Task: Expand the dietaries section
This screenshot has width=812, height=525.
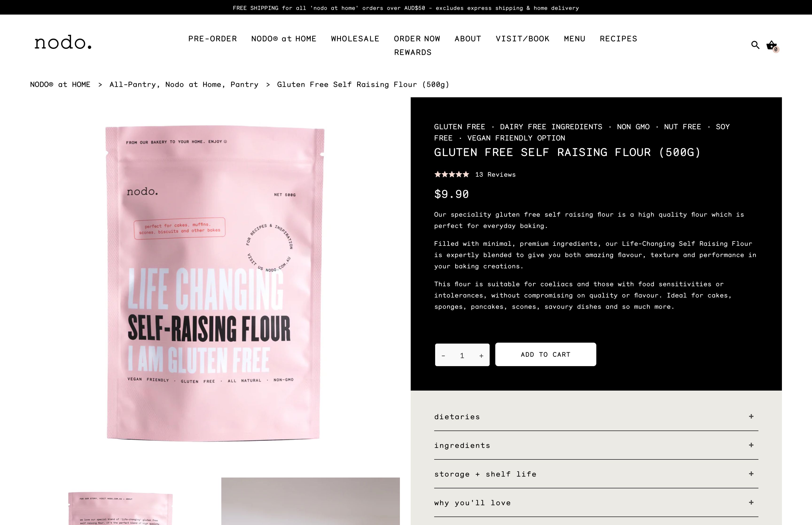Action: (x=596, y=417)
